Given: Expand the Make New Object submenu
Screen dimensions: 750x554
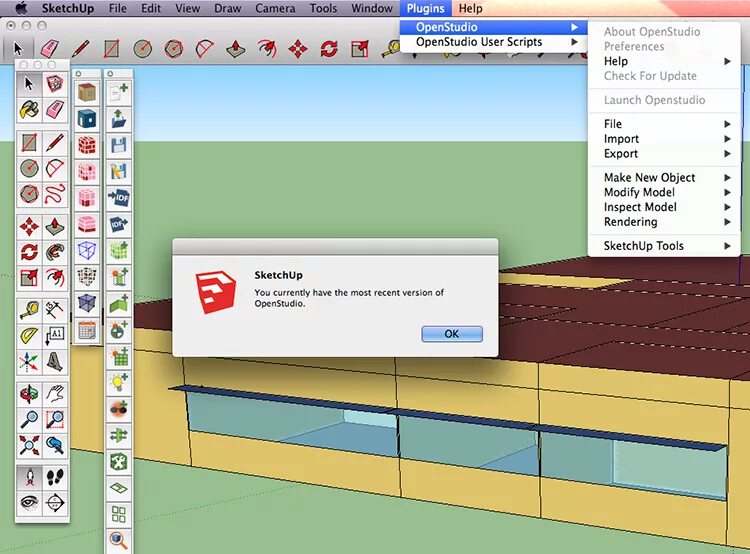Looking at the screenshot, I should pos(664,177).
